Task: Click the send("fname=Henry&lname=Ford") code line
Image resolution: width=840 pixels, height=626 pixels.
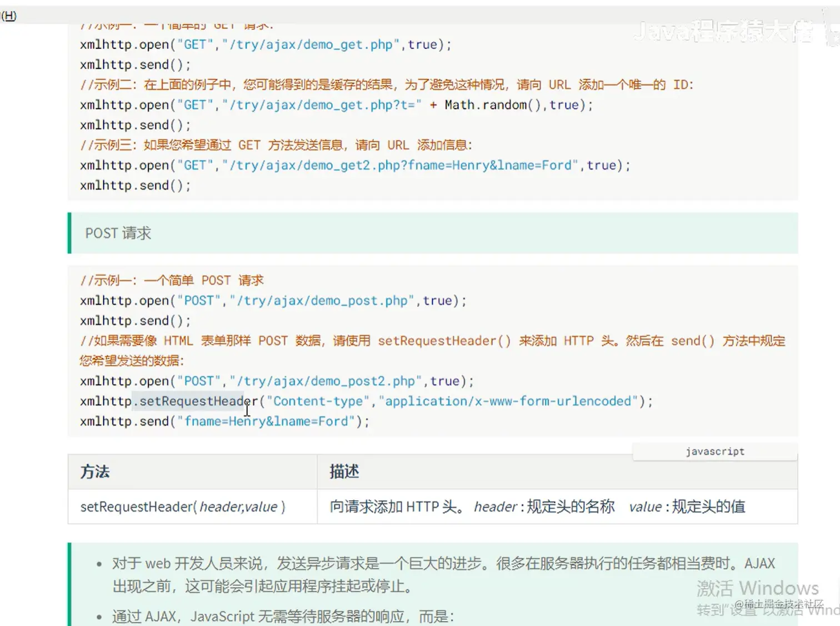Action: (x=224, y=421)
